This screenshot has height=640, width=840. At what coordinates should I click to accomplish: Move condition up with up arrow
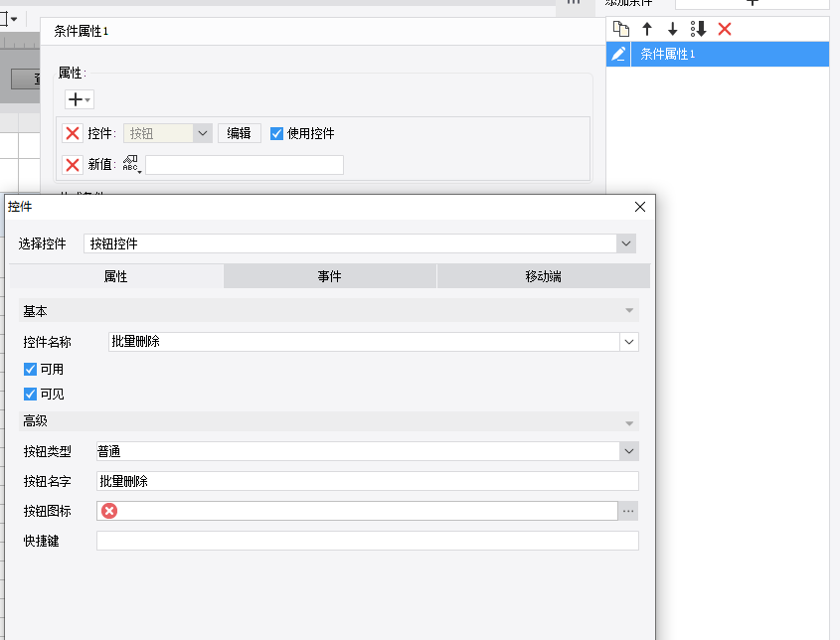click(x=647, y=29)
